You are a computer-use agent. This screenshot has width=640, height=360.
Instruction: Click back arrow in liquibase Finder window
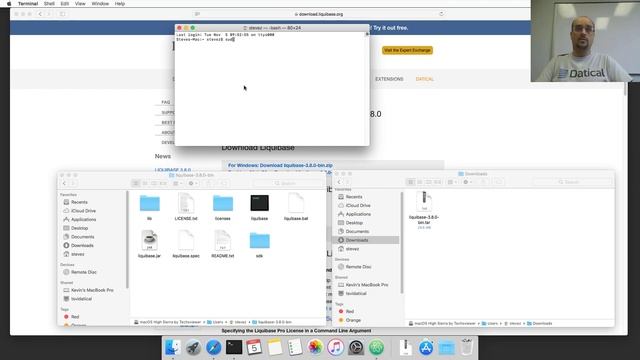(64, 183)
